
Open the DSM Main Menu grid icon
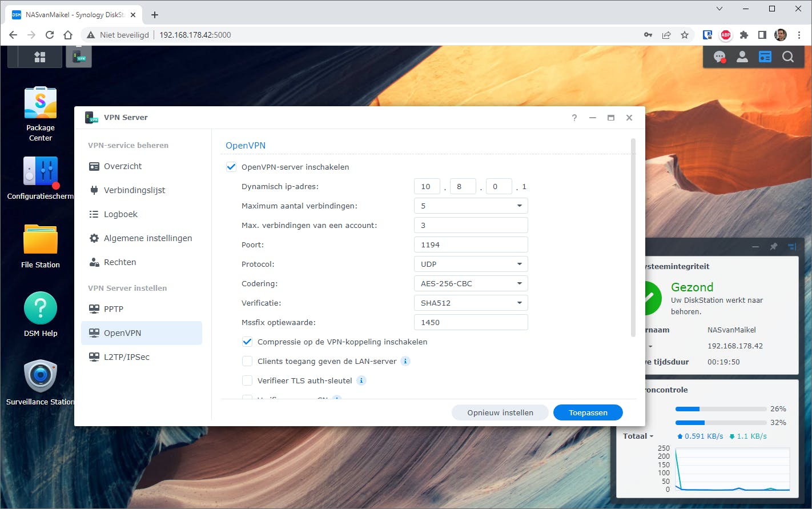click(40, 57)
